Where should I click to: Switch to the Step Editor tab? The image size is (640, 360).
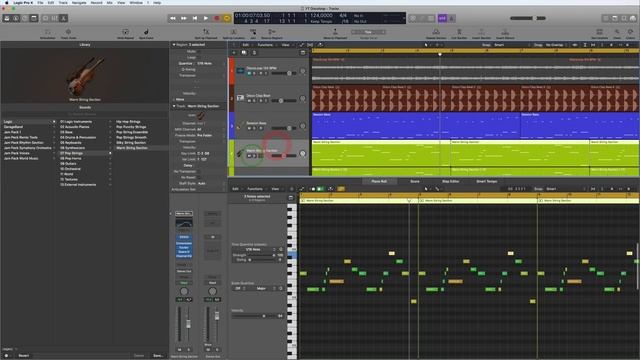pos(451,181)
